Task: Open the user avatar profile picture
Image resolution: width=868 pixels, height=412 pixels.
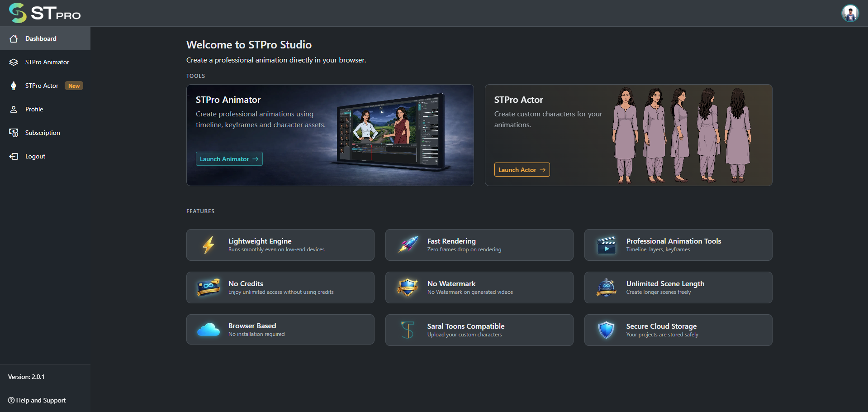Action: pyautogui.click(x=850, y=13)
